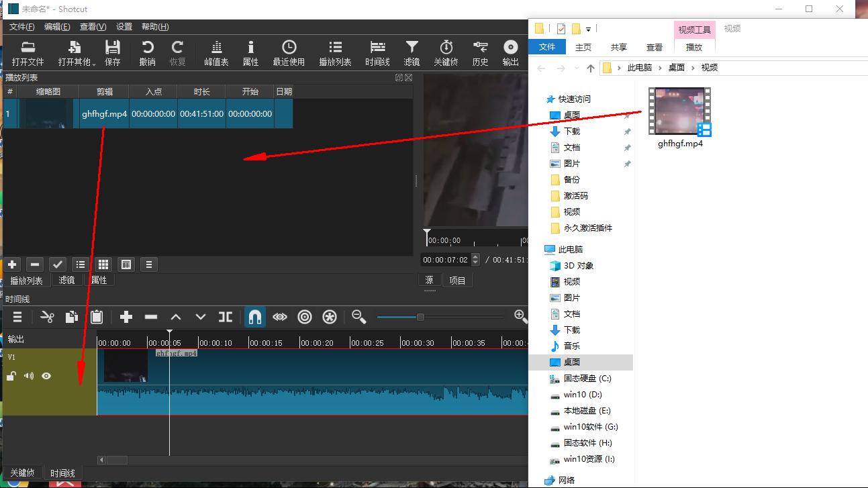Click the 撤销 (Undo) icon
The width and height of the screenshot is (868, 488).
[x=146, y=52]
